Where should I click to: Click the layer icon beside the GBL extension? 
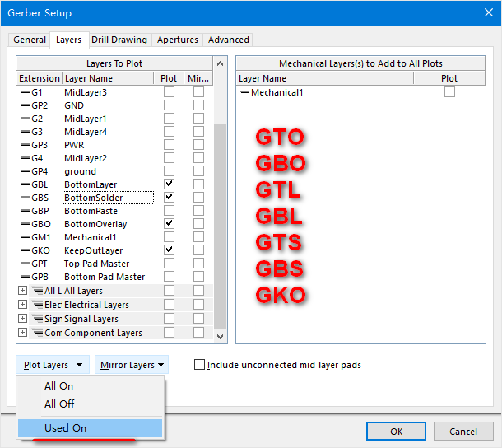[x=25, y=184]
